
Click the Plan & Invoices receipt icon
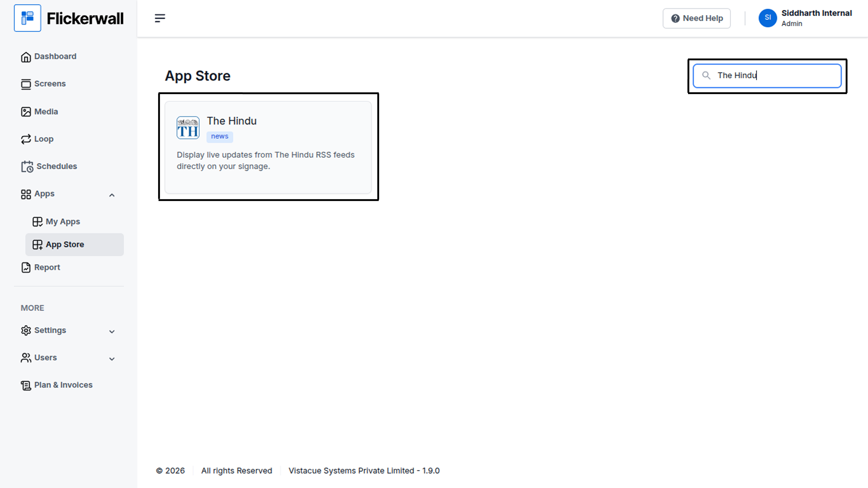click(x=26, y=386)
